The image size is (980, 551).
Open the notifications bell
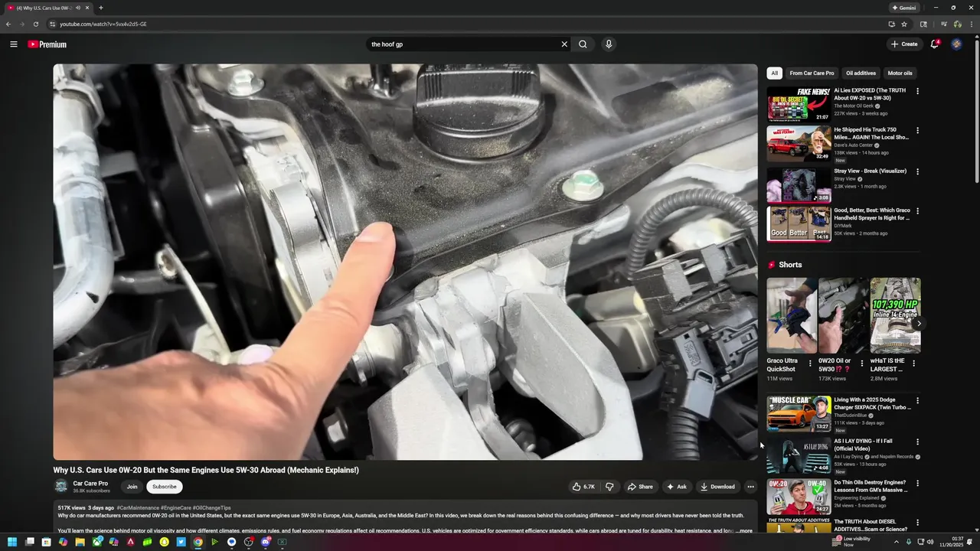pos(935,44)
